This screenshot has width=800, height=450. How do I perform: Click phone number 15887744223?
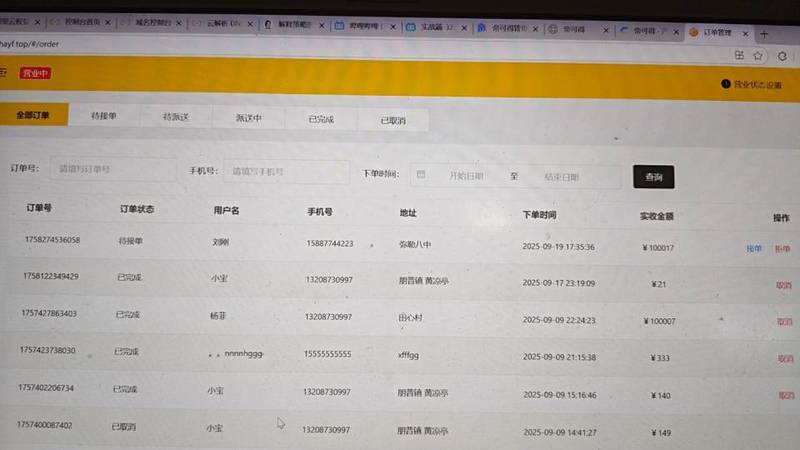point(330,244)
